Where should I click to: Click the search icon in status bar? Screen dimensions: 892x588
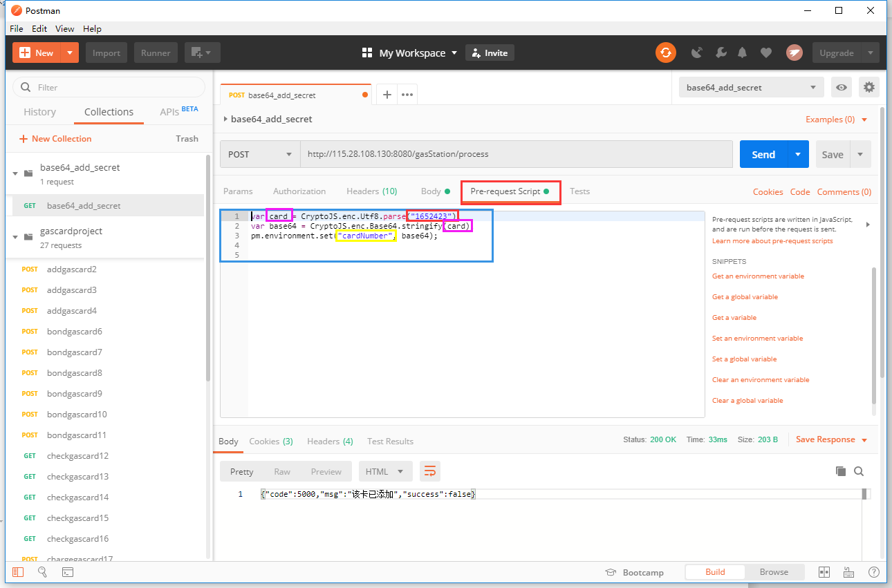point(41,572)
